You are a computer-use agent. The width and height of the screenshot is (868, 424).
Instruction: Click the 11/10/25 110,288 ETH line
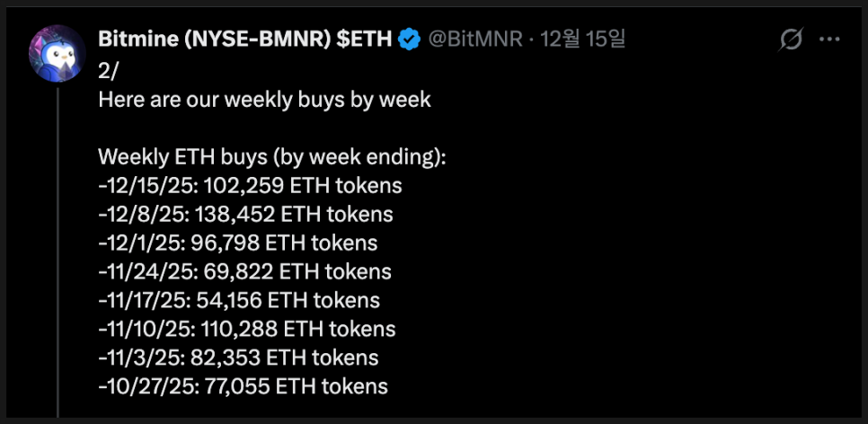[x=246, y=329]
